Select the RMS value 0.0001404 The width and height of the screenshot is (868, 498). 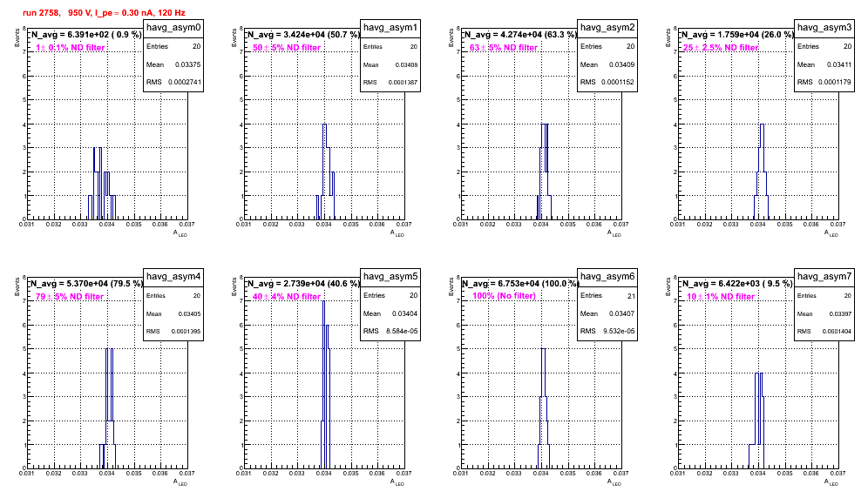coord(837,331)
